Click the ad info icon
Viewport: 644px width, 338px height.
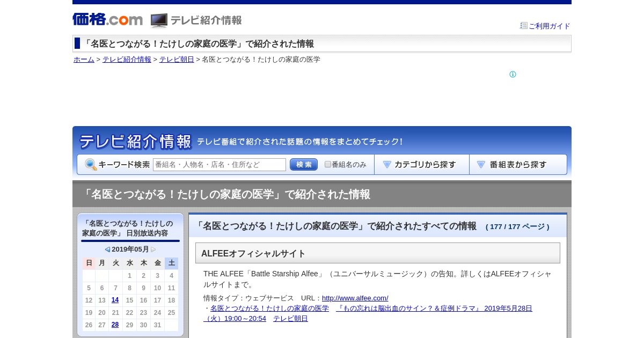coord(513,74)
